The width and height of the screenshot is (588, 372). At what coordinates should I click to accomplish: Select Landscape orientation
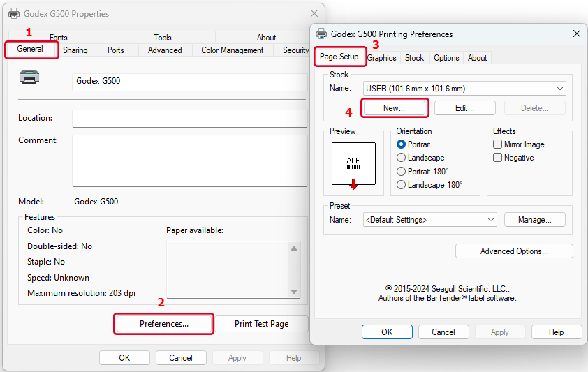[402, 158]
